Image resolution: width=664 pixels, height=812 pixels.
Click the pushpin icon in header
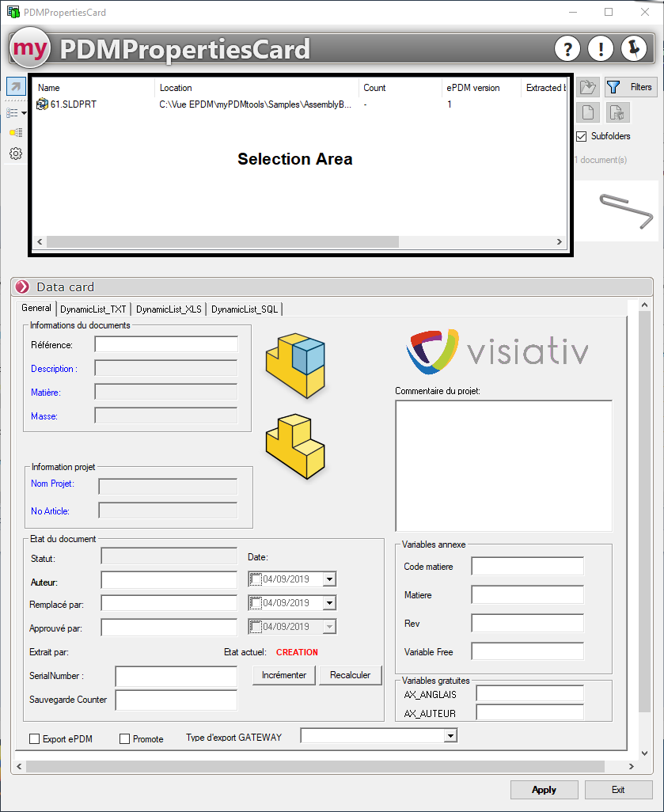(x=634, y=49)
